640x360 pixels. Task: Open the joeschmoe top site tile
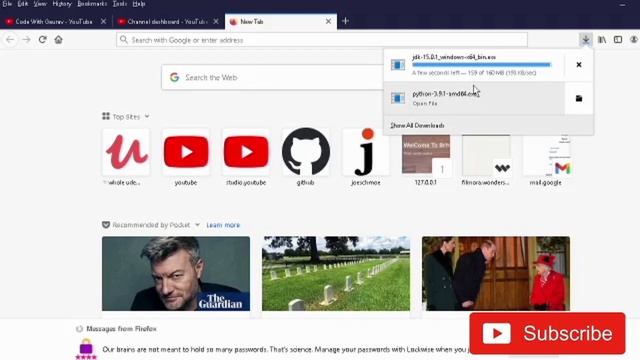(366, 152)
